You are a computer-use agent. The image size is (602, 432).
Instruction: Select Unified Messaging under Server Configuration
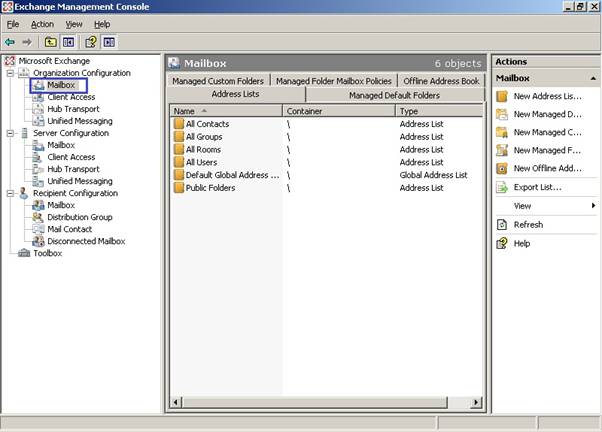click(x=80, y=181)
